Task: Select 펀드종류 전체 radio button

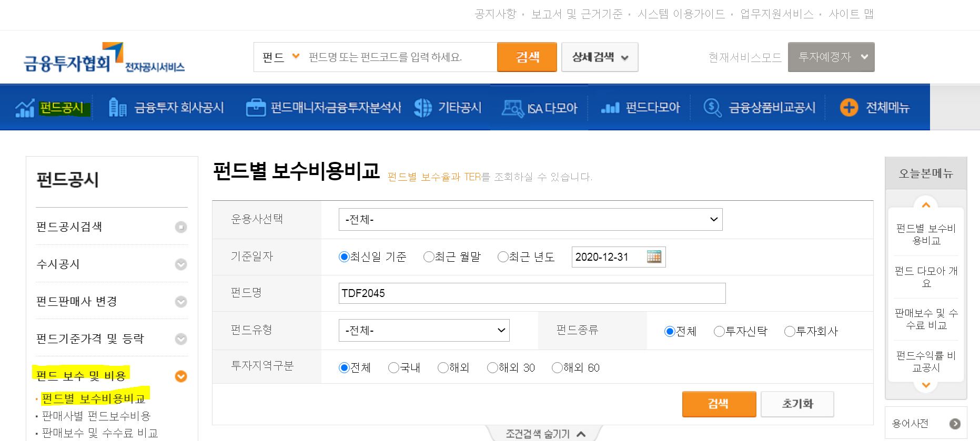Action: [x=670, y=331]
